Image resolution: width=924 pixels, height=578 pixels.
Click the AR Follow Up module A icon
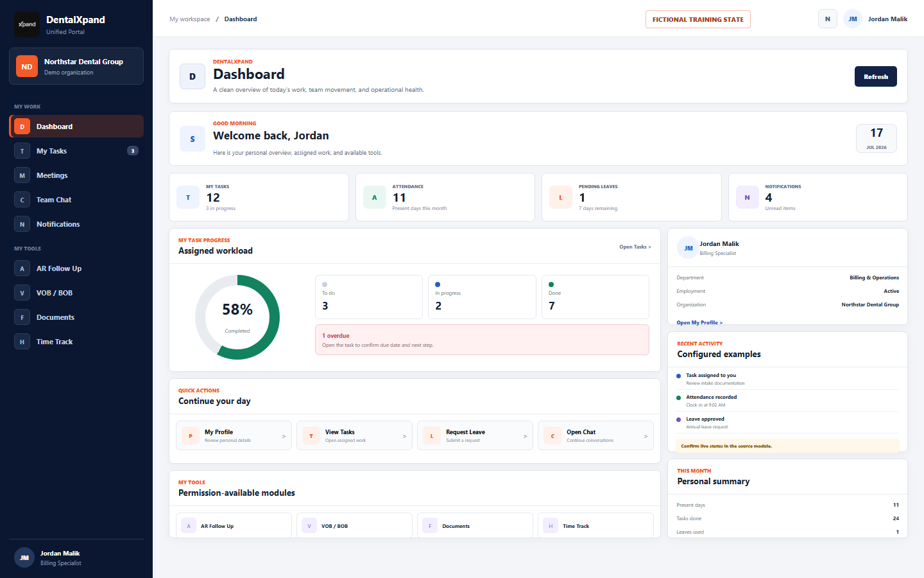tap(189, 526)
